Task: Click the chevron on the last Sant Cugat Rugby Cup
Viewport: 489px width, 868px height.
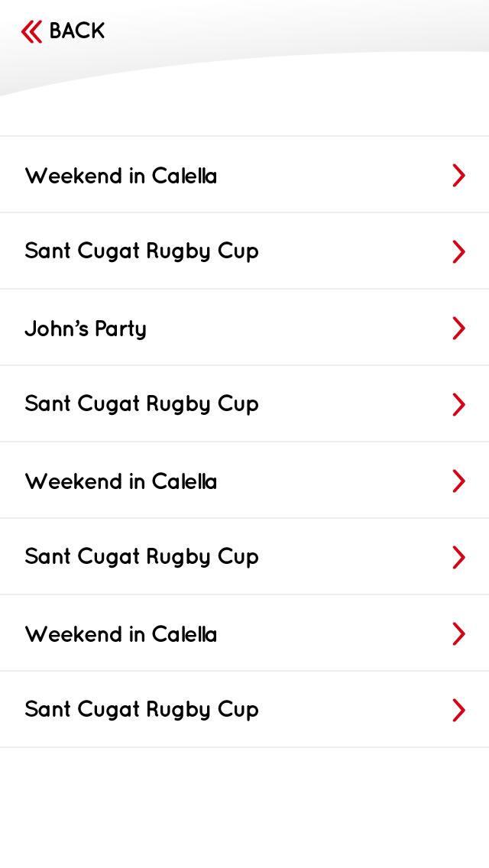Action: tap(458, 711)
